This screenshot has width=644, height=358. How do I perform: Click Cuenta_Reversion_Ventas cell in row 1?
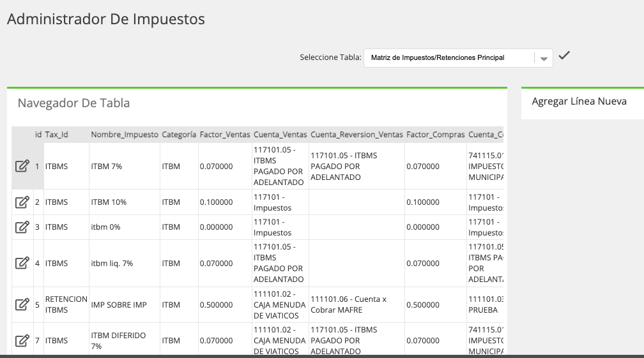(356, 166)
